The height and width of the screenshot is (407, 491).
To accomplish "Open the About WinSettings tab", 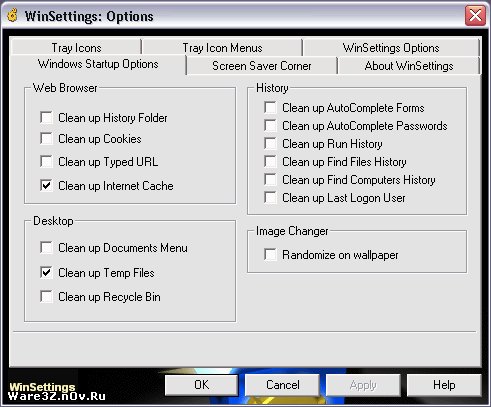I will tap(409, 66).
